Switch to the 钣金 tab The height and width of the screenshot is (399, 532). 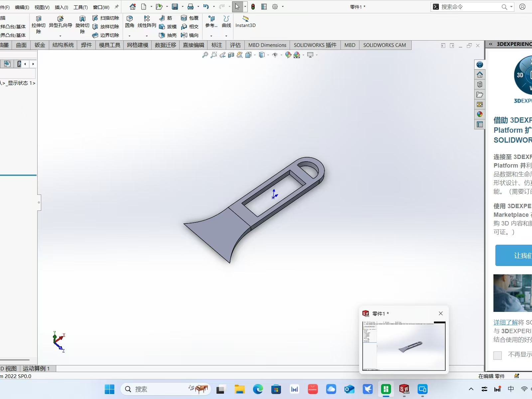[40, 45]
